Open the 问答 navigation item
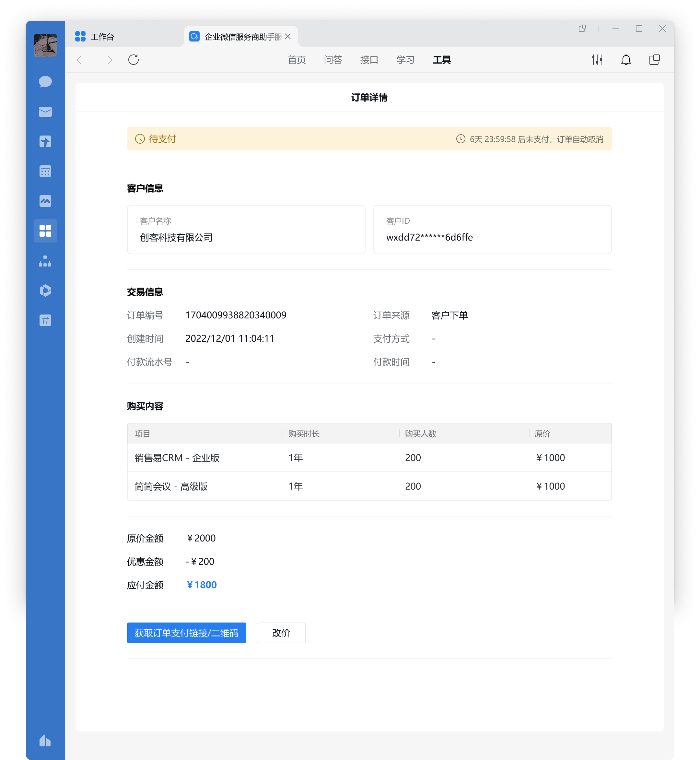Screen dimensions: 700x760 pos(333,60)
